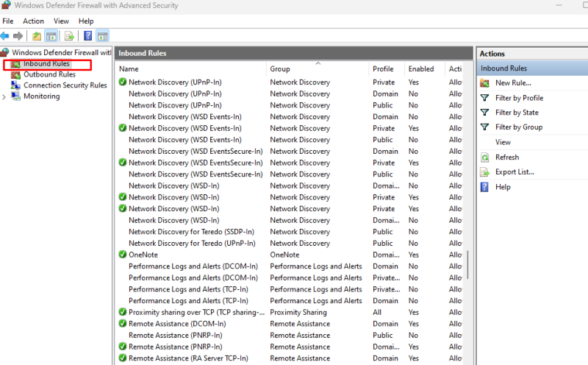This screenshot has width=588, height=365.
Task: Click the funnel icon beside Filter by Profile
Action: 485,98
